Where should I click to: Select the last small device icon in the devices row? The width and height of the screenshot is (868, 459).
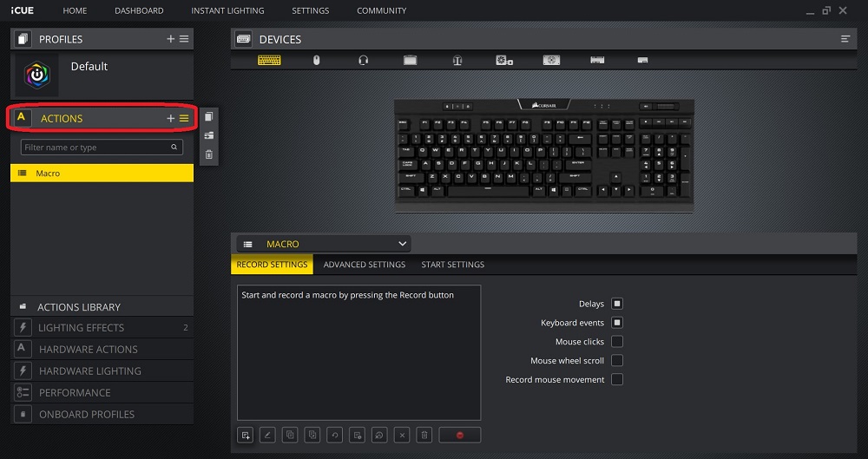point(642,60)
